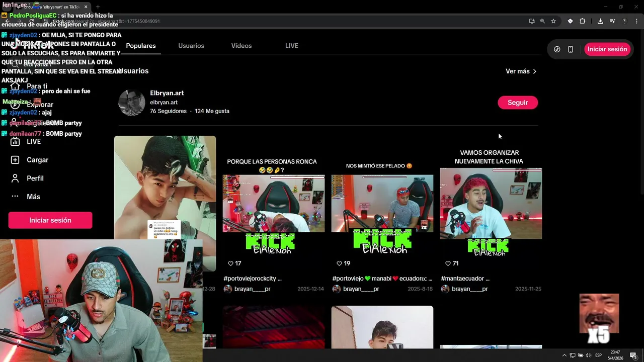Click the zoom magnifier icon in address bar
644x362 pixels.
click(x=542, y=21)
